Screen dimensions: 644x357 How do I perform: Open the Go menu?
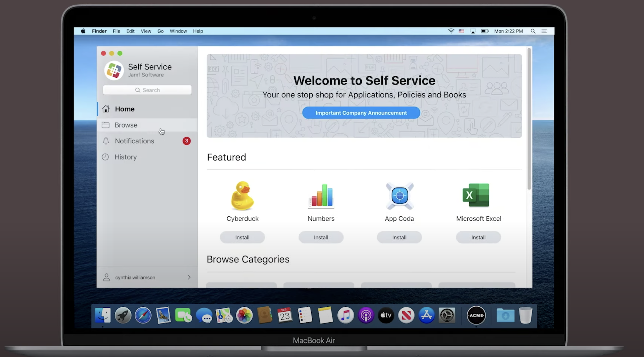(160, 31)
